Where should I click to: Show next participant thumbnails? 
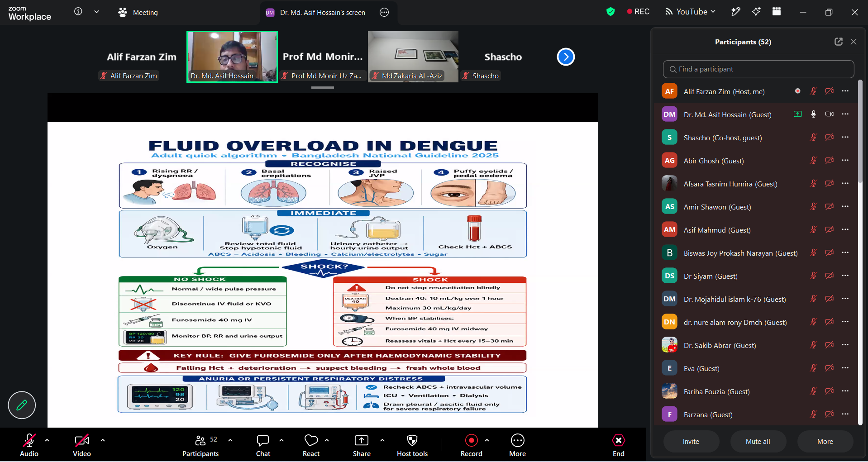click(x=566, y=57)
